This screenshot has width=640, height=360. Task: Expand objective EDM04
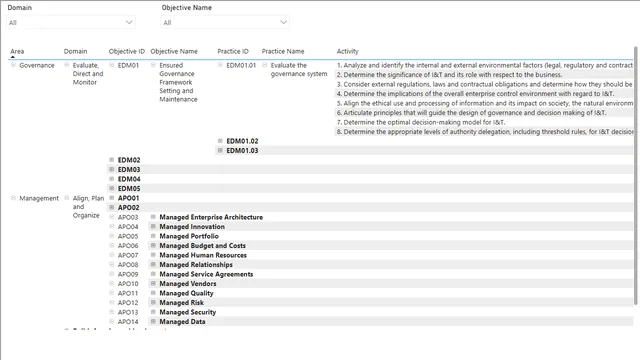tap(111, 179)
